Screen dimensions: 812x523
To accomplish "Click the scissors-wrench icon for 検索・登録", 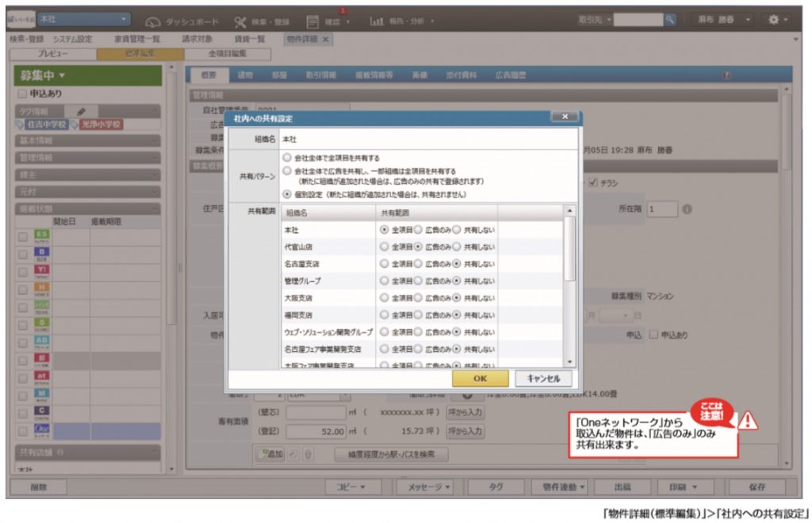I will point(240,21).
